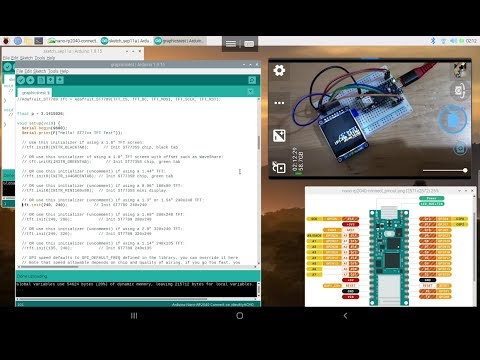480x360 pixels.
Task: Expand the tab options dropdown arrow
Action: pos(250,92)
